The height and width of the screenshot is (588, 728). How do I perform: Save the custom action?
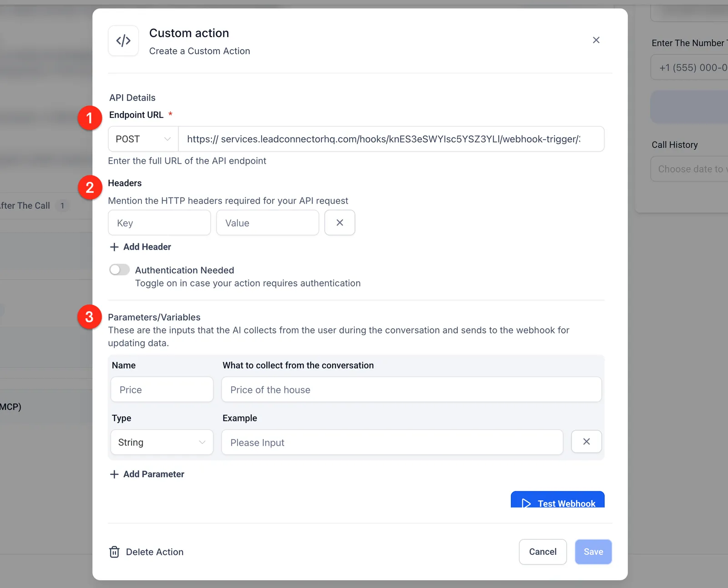[593, 552]
